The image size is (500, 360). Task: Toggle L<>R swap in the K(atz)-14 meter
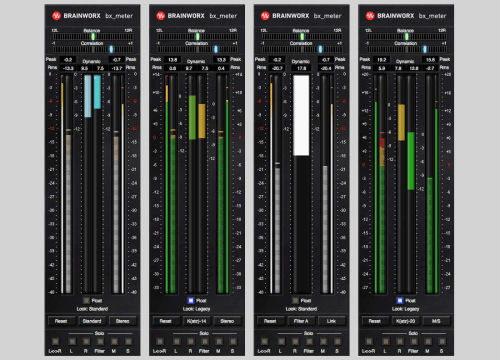[160, 341]
